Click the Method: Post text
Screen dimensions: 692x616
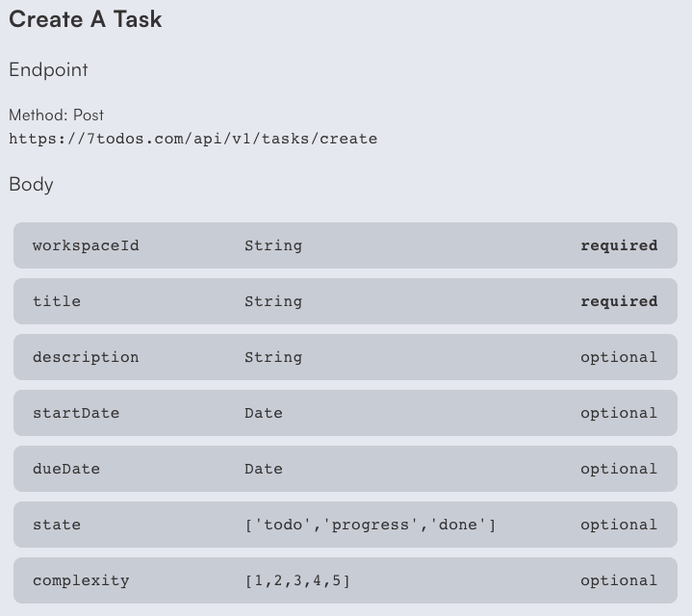pyautogui.click(x=56, y=115)
